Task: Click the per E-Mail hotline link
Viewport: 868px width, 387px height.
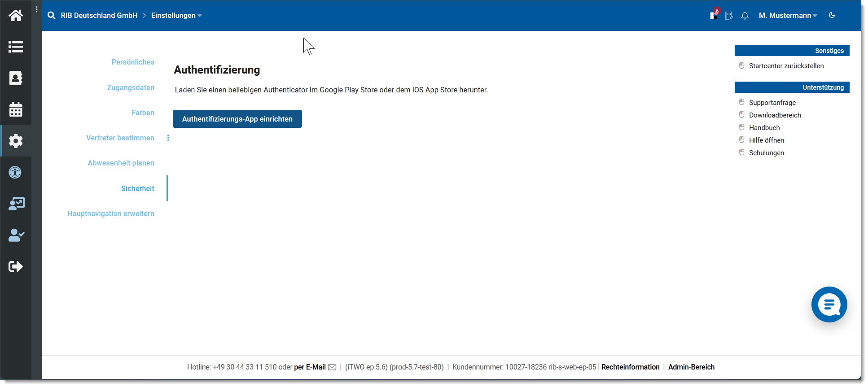Action: pyautogui.click(x=310, y=367)
